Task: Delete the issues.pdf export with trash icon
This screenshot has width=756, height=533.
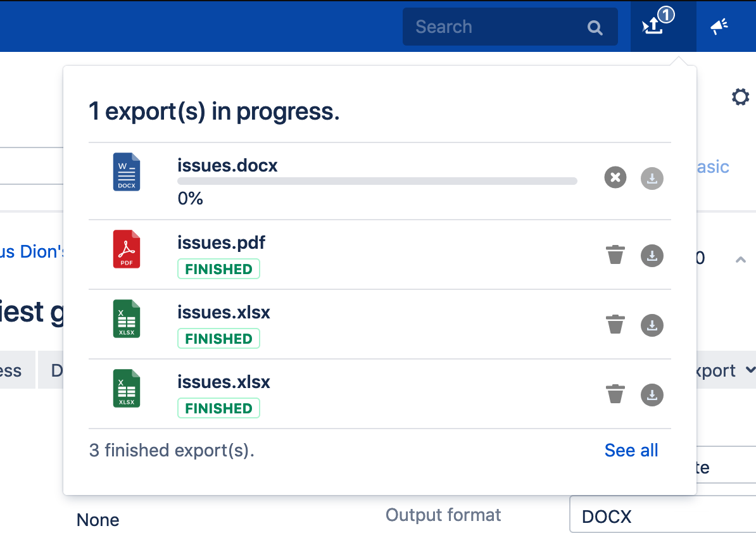Action: click(615, 256)
